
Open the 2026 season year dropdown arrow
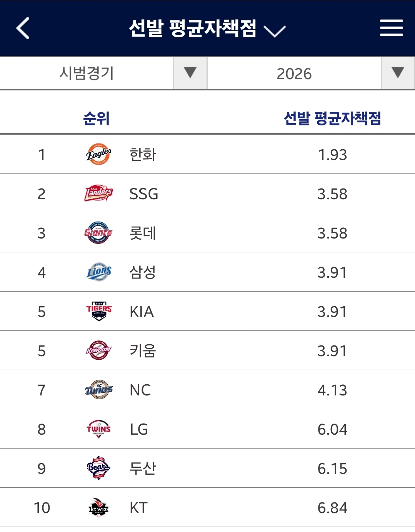(398, 73)
